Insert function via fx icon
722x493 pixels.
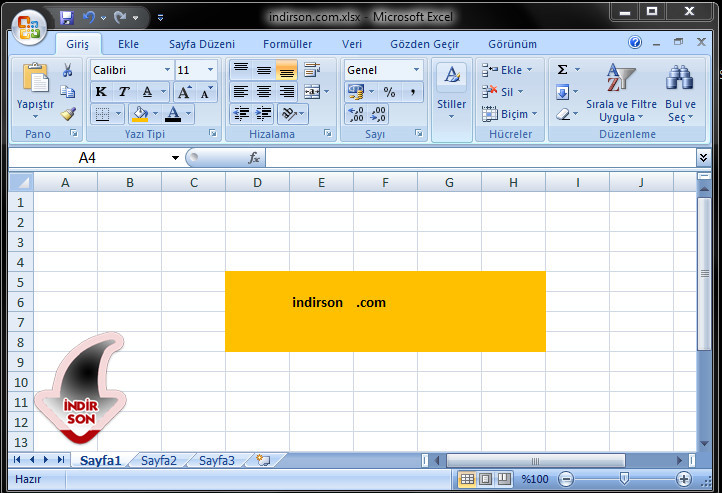254,158
